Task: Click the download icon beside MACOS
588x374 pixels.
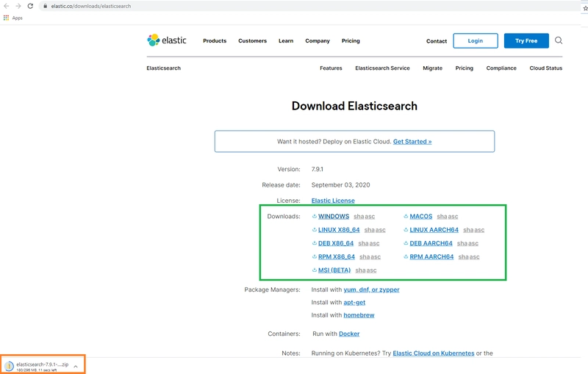Action: pyautogui.click(x=406, y=216)
